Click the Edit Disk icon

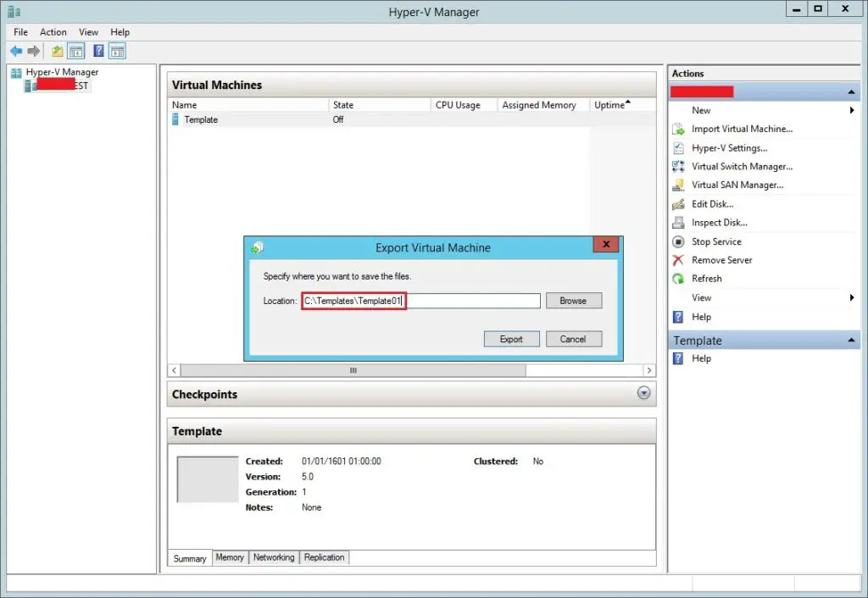point(678,204)
